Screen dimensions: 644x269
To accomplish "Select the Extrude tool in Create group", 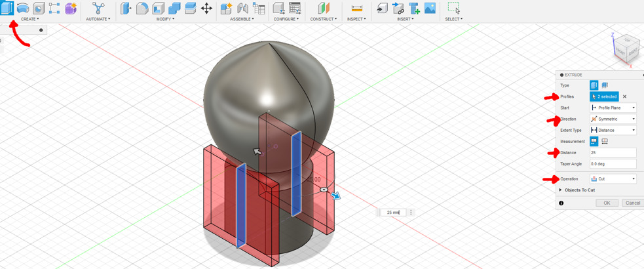I will tap(7, 8).
